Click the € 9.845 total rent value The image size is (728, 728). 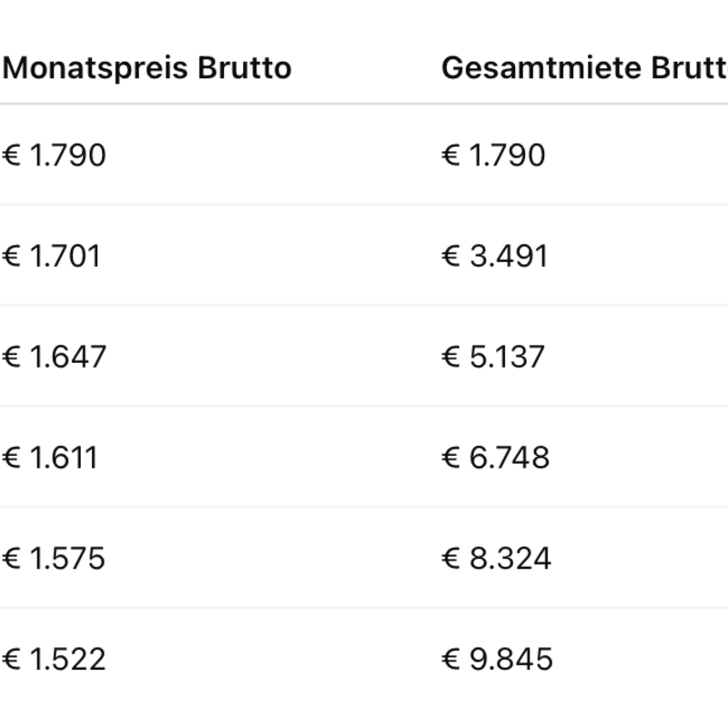pyautogui.click(x=497, y=659)
